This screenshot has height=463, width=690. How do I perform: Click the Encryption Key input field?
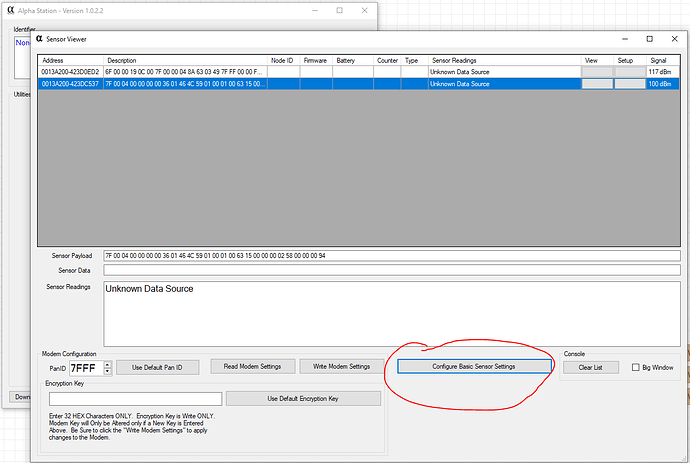pos(136,399)
